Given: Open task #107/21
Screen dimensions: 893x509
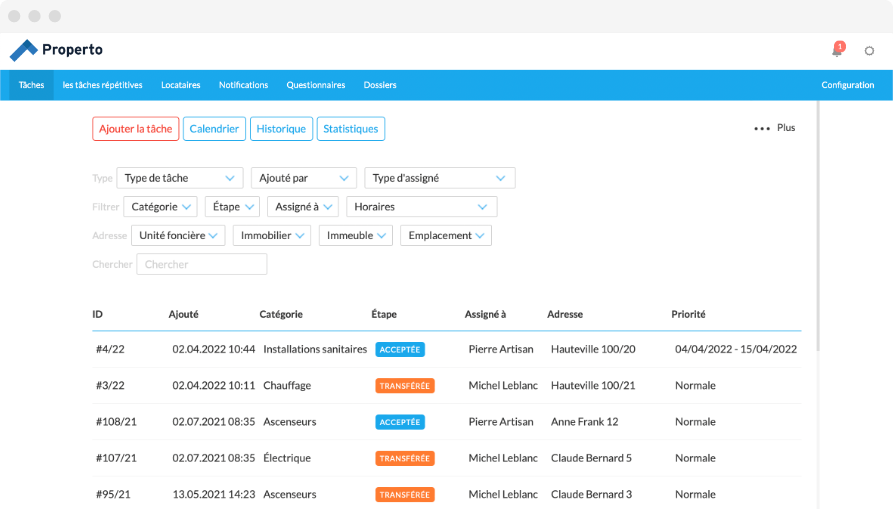Looking at the screenshot, I should tap(116, 458).
